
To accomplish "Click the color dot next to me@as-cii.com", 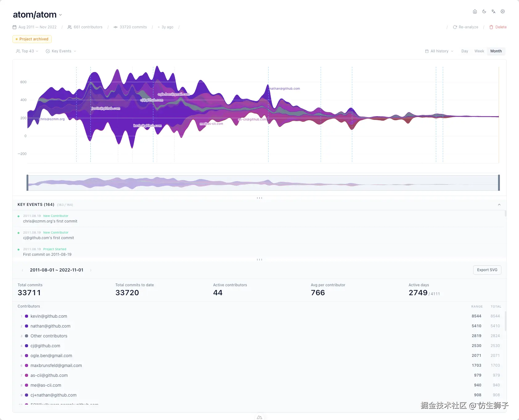I will pyautogui.click(x=27, y=385).
